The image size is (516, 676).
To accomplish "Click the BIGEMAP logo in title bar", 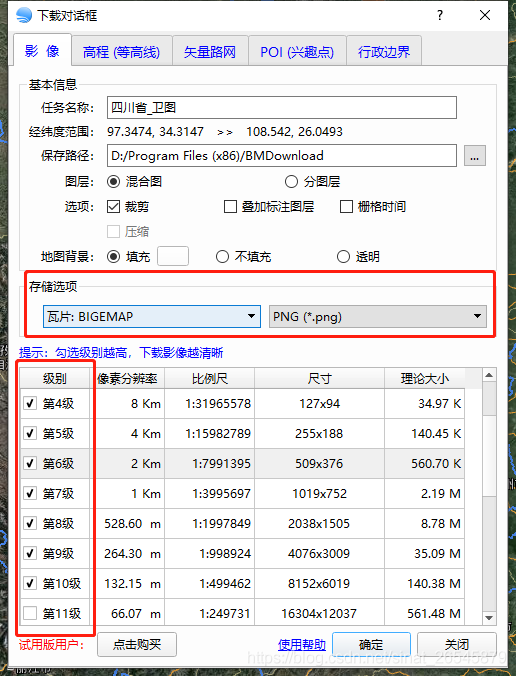I will (24, 16).
